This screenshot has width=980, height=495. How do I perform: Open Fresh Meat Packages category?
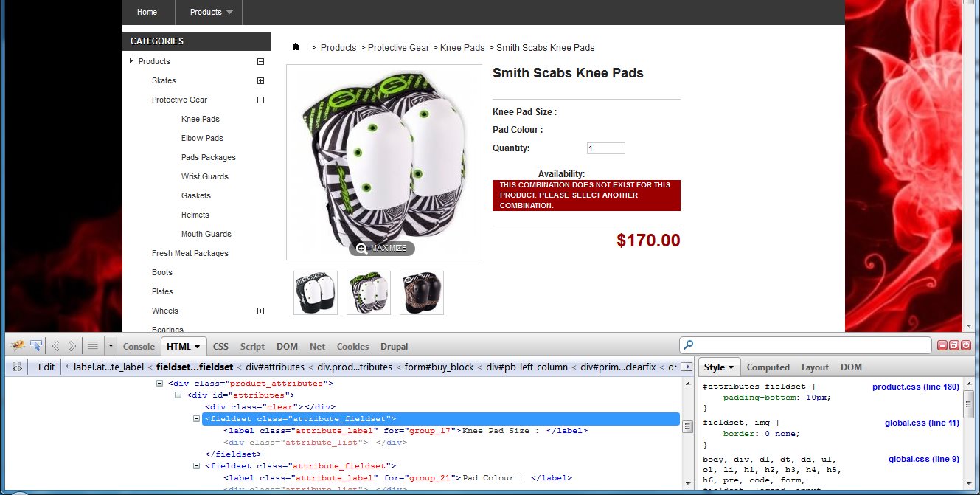point(190,253)
